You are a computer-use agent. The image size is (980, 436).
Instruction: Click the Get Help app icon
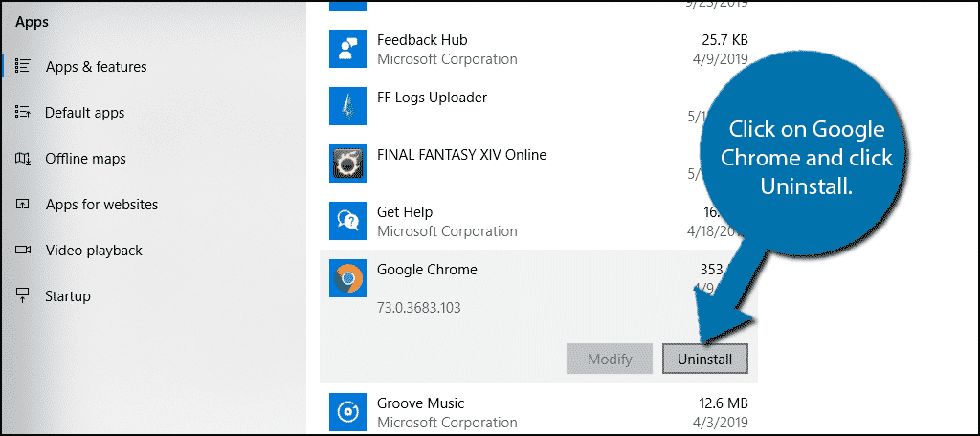pos(348,221)
